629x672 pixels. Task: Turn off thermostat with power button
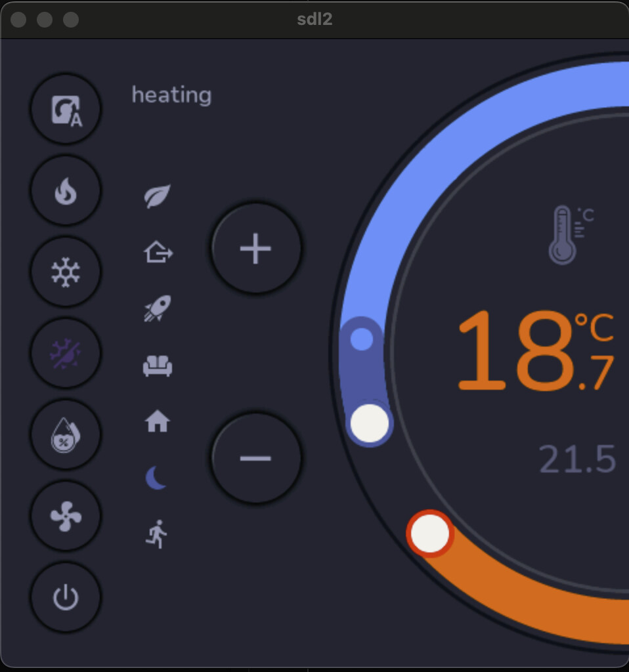pos(66,597)
